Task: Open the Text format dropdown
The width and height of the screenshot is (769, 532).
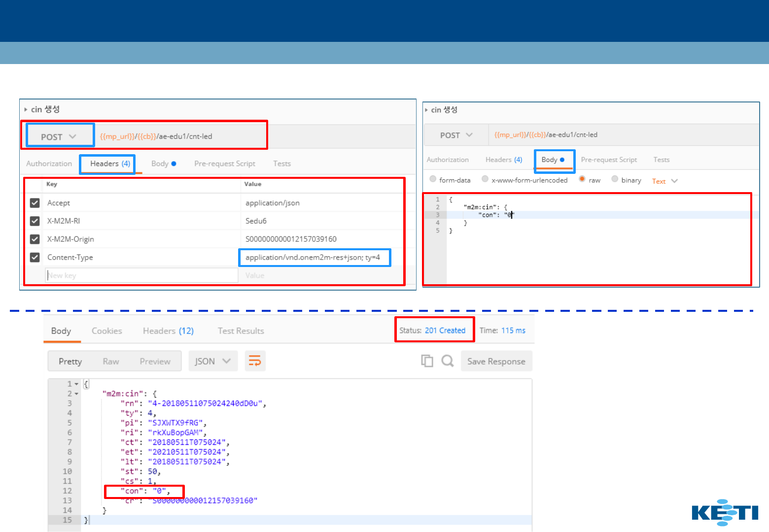Action: 664,181
